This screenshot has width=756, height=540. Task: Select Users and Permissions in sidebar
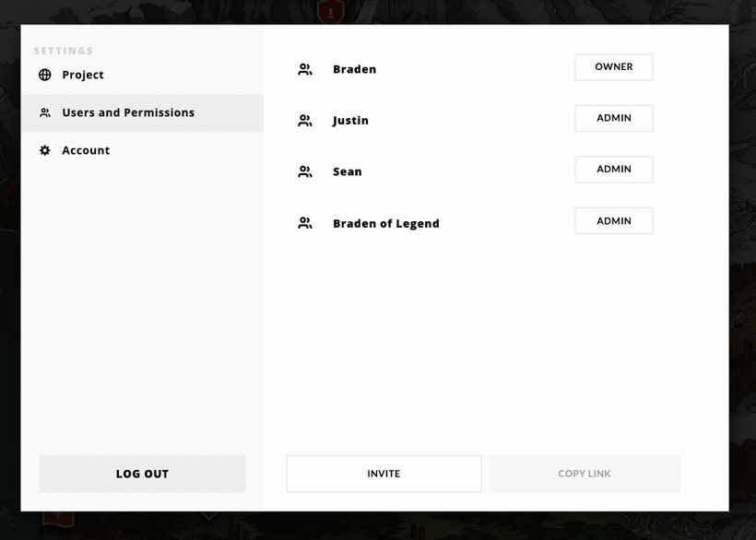click(142, 113)
